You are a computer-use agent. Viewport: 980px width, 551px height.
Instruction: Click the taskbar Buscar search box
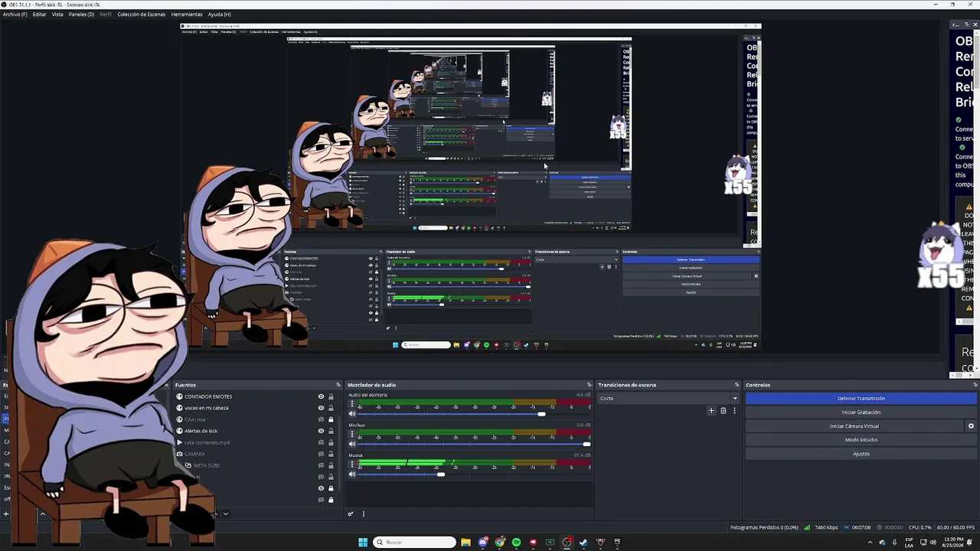pos(414,543)
